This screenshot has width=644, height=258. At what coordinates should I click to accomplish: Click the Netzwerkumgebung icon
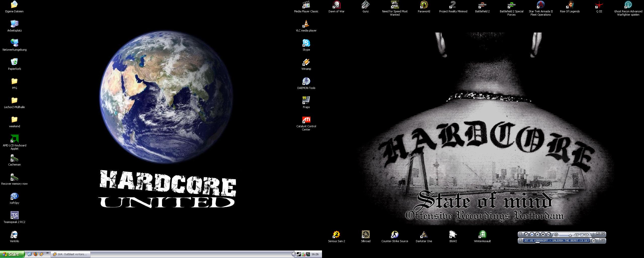point(14,45)
